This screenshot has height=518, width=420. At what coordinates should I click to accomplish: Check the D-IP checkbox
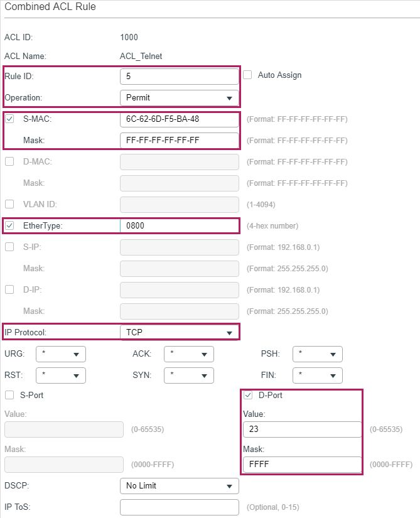click(9, 289)
